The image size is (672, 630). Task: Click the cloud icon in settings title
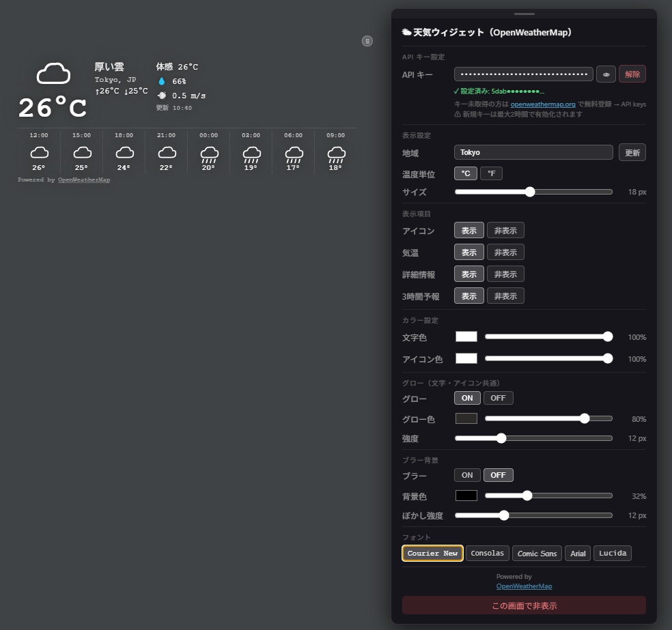pyautogui.click(x=407, y=32)
